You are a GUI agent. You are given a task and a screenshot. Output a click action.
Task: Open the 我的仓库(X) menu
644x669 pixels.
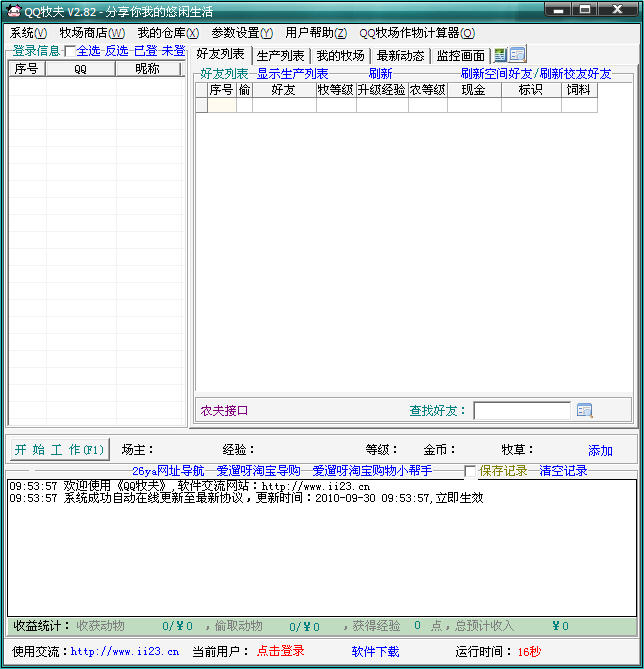168,33
